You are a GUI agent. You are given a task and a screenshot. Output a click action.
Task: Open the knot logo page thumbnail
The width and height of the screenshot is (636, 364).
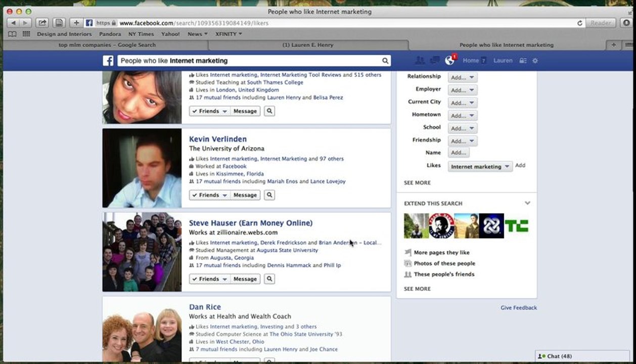point(491,226)
